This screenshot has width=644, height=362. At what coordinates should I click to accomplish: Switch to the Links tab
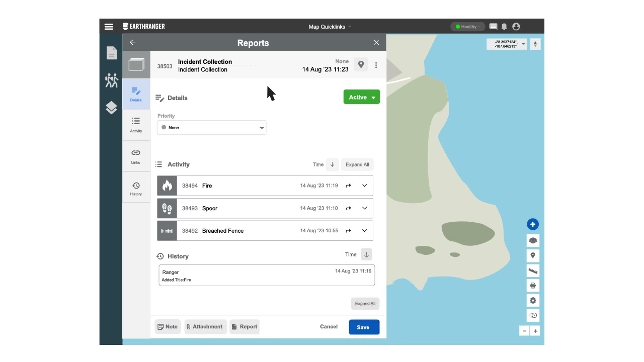point(136,156)
